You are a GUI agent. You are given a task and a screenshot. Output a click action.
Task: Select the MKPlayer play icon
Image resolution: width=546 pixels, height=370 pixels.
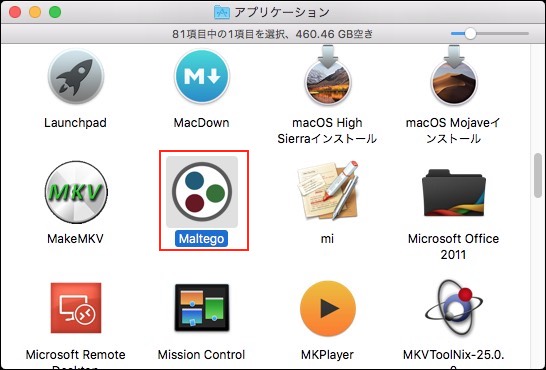point(328,308)
